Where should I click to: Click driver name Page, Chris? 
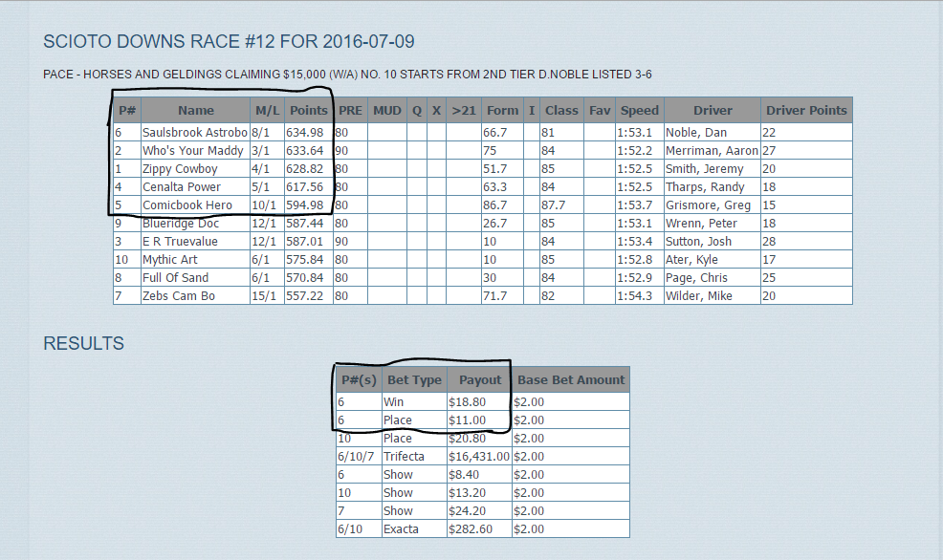(696, 277)
